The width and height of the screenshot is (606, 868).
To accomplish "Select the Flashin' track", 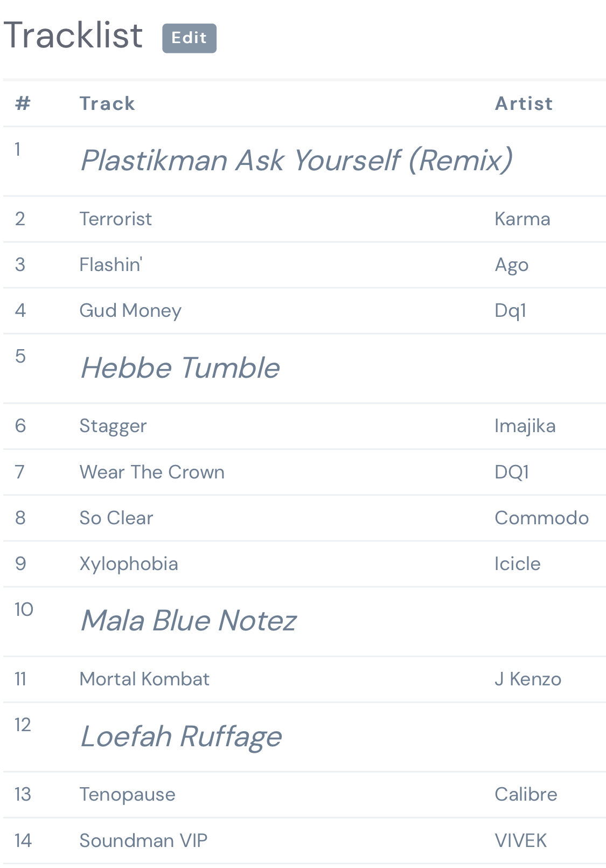I will point(111,265).
